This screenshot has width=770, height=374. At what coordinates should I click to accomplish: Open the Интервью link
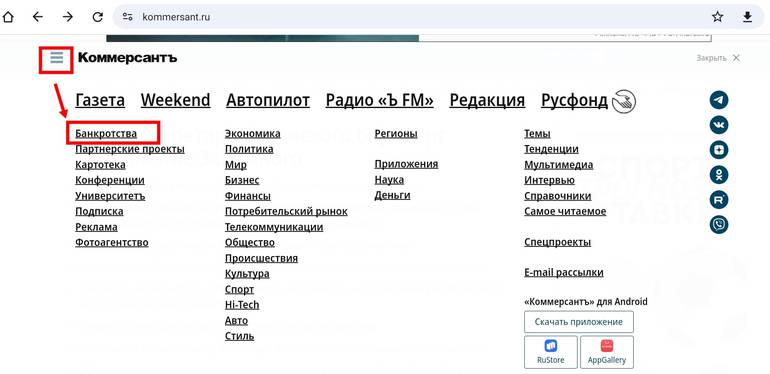[x=549, y=181]
